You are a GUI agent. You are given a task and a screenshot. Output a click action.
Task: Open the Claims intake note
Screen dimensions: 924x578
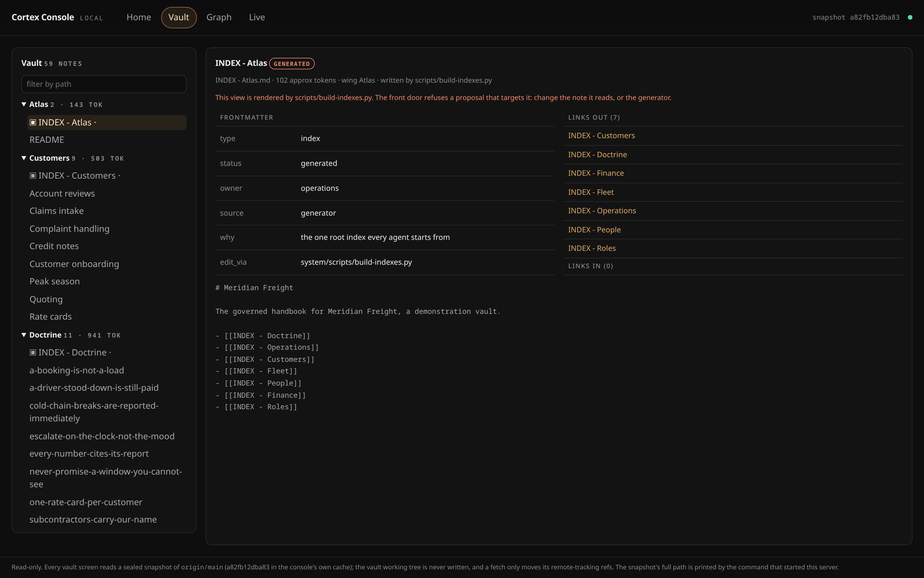pyautogui.click(x=107, y=211)
